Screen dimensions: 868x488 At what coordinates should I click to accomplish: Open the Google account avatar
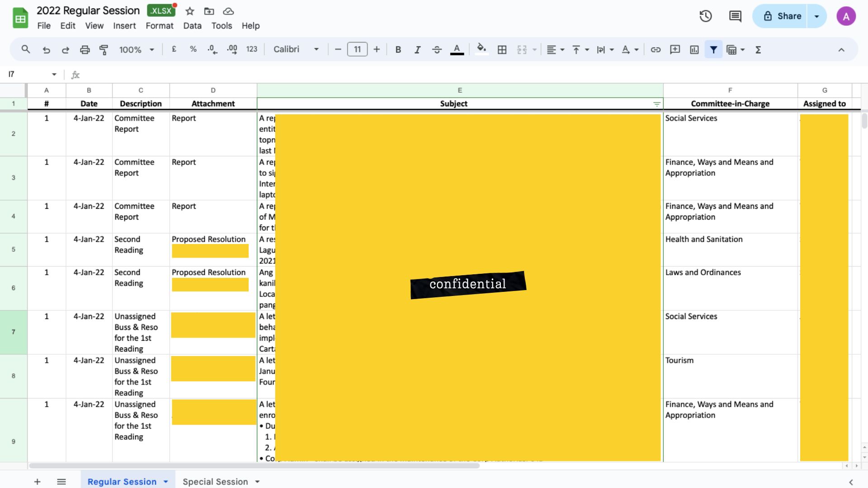pos(846,16)
